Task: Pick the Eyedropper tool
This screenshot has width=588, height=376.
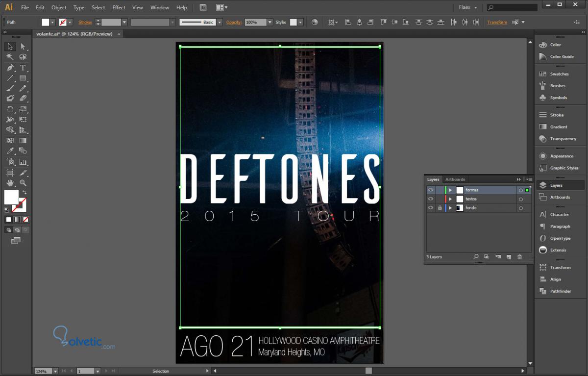Action: [x=10, y=151]
